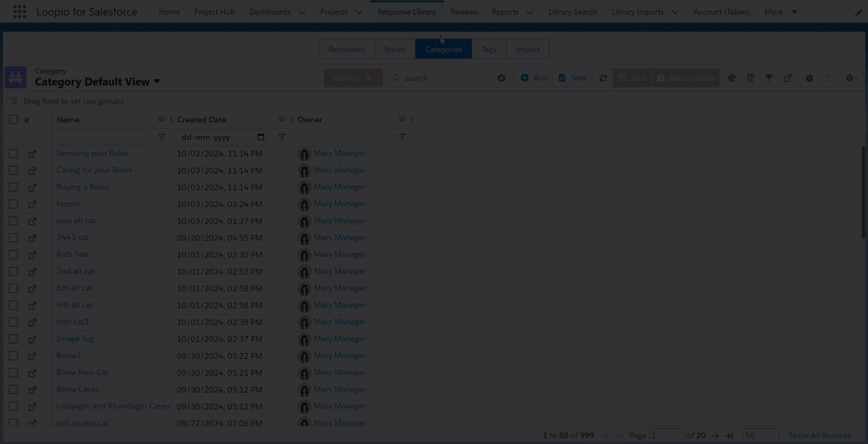The width and height of the screenshot is (868, 444).
Task: Check the Servicing your Rolex row checkbox
Action: (13, 153)
